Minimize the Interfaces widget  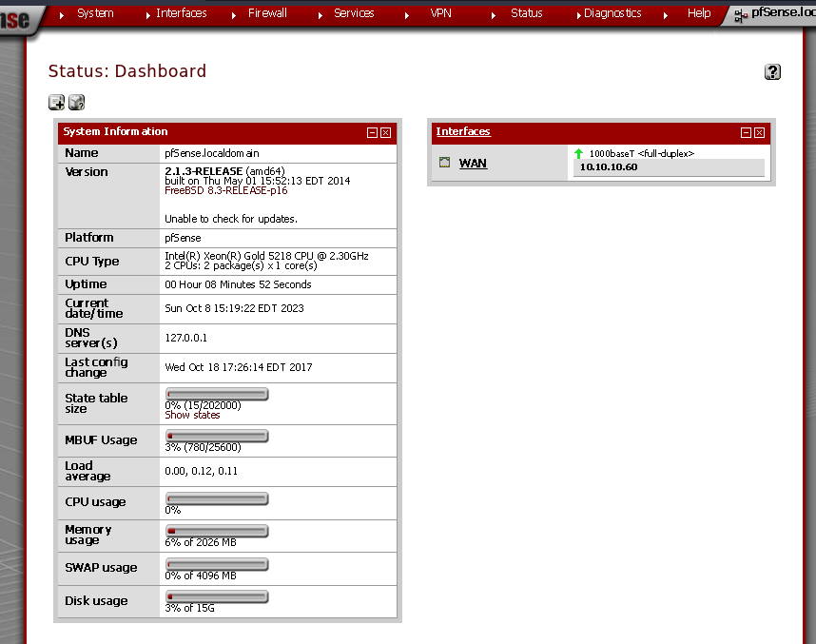point(746,133)
